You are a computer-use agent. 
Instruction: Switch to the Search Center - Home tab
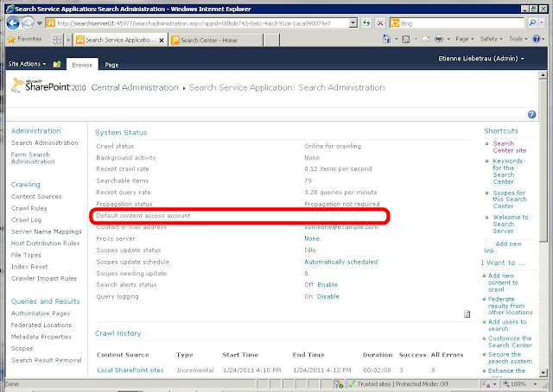coord(216,41)
